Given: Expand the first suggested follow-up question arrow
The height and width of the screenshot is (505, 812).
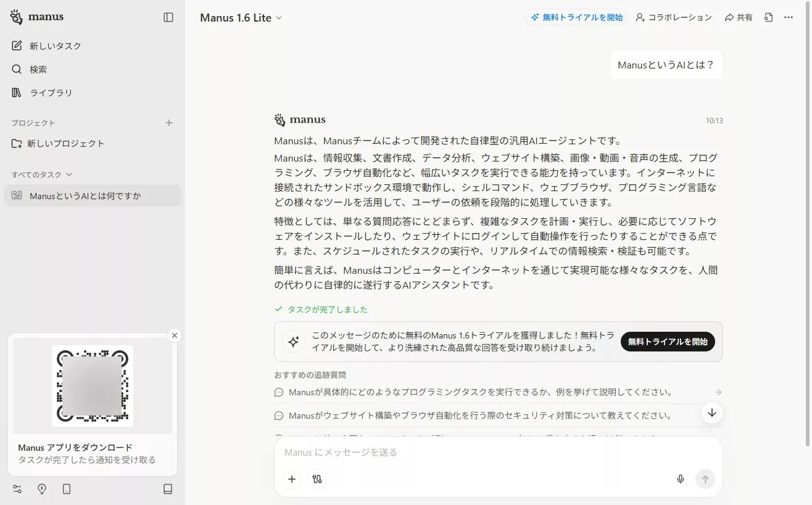Looking at the screenshot, I should tap(718, 392).
